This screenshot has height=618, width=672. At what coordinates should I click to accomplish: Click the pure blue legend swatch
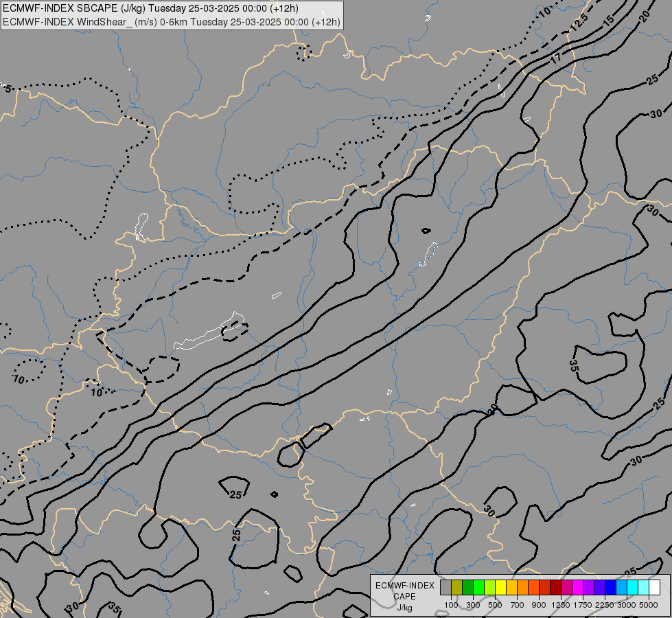pyautogui.click(x=610, y=587)
